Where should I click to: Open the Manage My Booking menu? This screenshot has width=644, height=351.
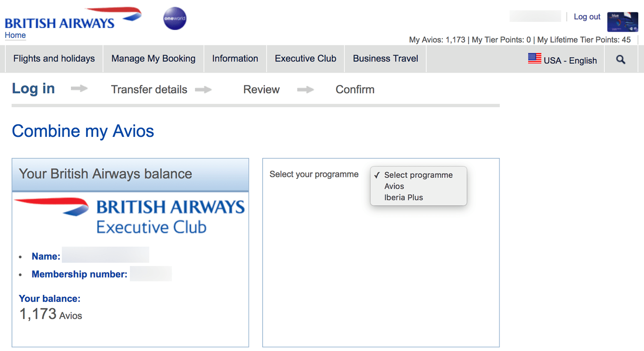coord(153,59)
